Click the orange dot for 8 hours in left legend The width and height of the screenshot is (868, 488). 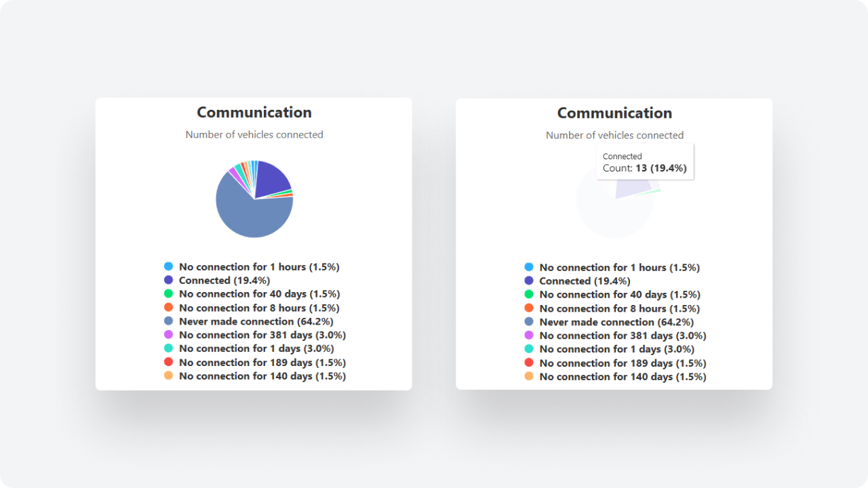click(168, 308)
